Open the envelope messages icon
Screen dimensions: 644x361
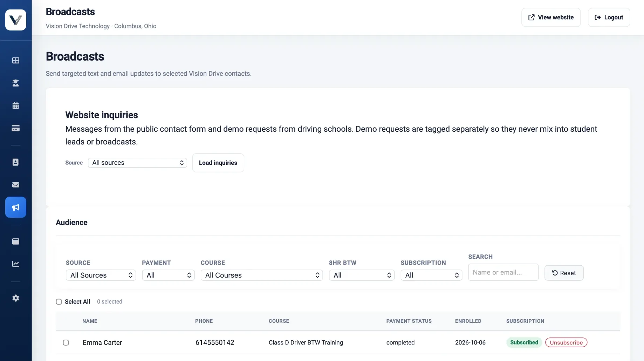tap(16, 185)
